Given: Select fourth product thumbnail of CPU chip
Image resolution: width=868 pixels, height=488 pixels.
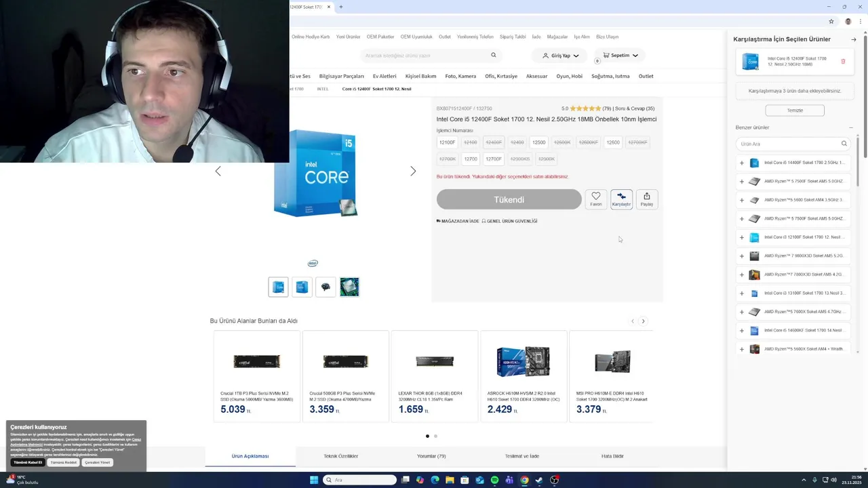Looking at the screenshot, I should 349,287.
